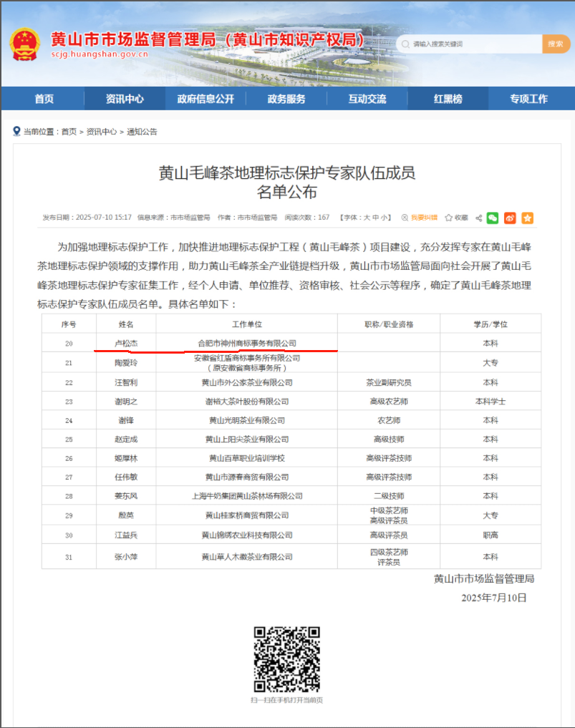Click the cell 茶业副研究员
Viewport: 575px width, 728px height.
pyautogui.click(x=389, y=382)
